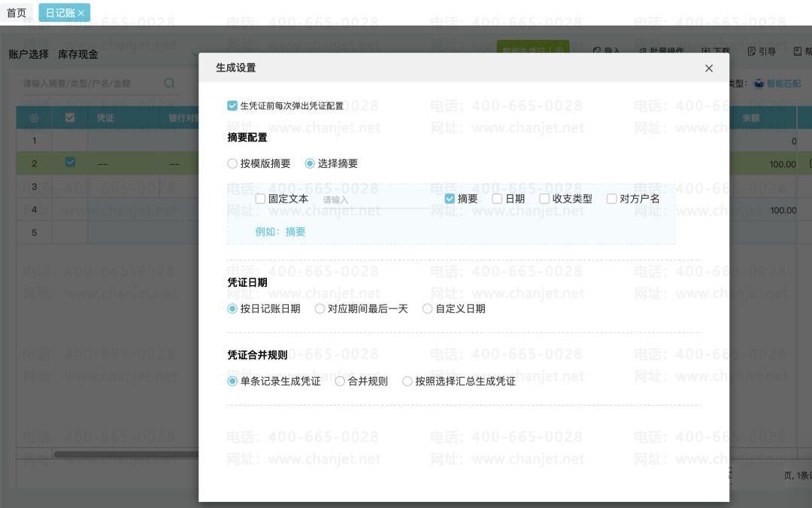The image size is (812, 508).
Task: Click row number 5 in the table
Action: pyautogui.click(x=34, y=233)
